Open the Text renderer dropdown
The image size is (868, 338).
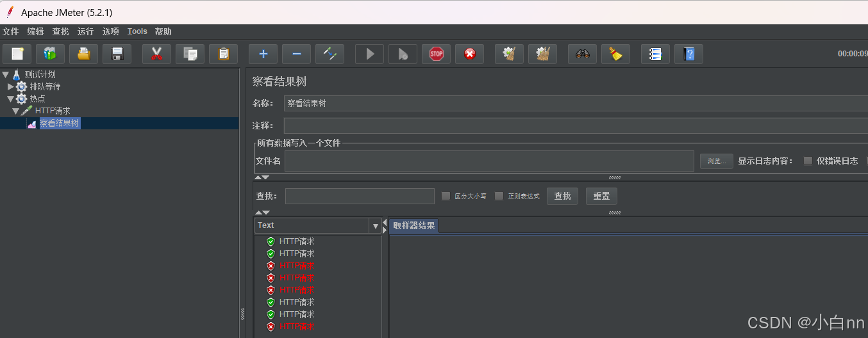point(375,225)
